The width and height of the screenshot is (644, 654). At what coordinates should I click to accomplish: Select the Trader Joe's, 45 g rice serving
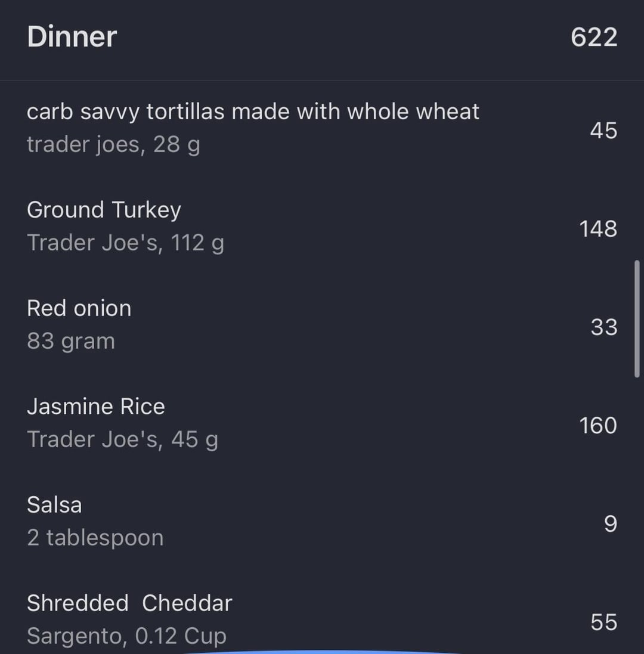(123, 439)
